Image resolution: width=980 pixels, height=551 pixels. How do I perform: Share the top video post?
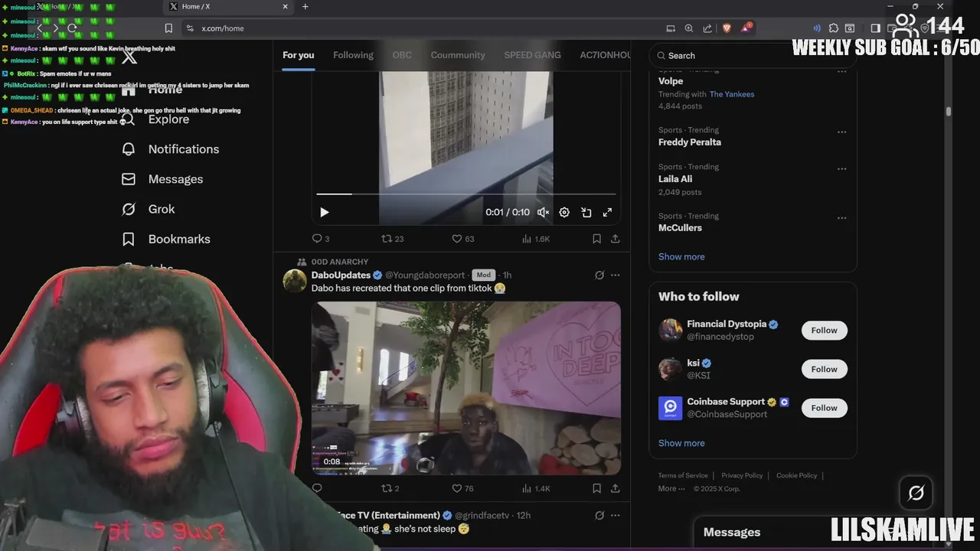pos(615,239)
